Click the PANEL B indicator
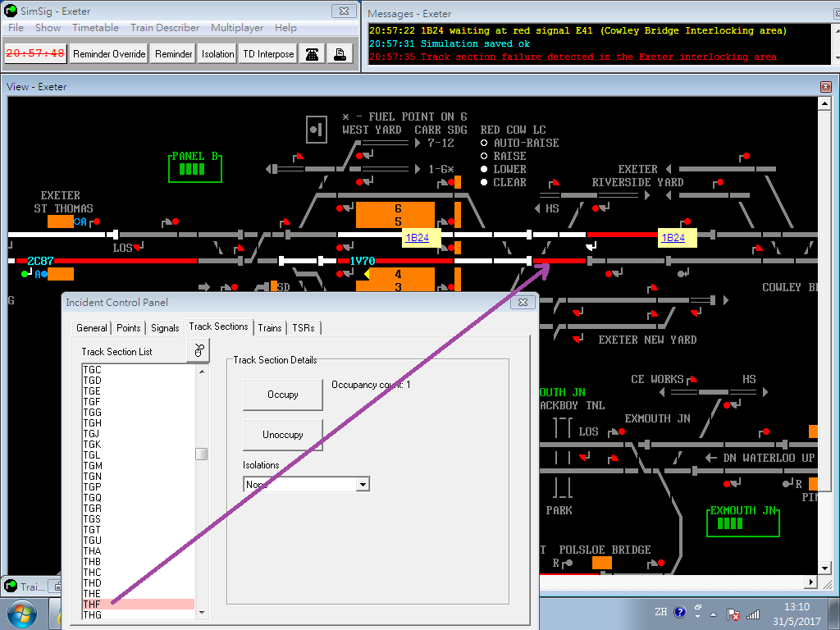The image size is (840, 630). coord(195,167)
